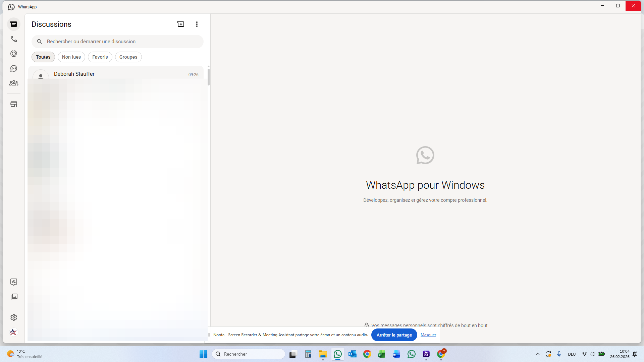The image size is (644, 362).
Task: Open the Deborah Stauffer conversation
Action: (x=101, y=74)
